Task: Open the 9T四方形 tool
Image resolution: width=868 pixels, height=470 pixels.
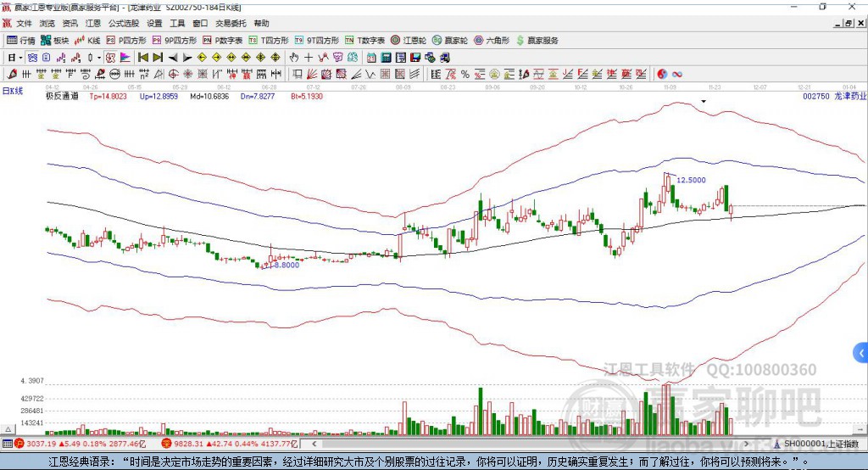Action: 317,41
